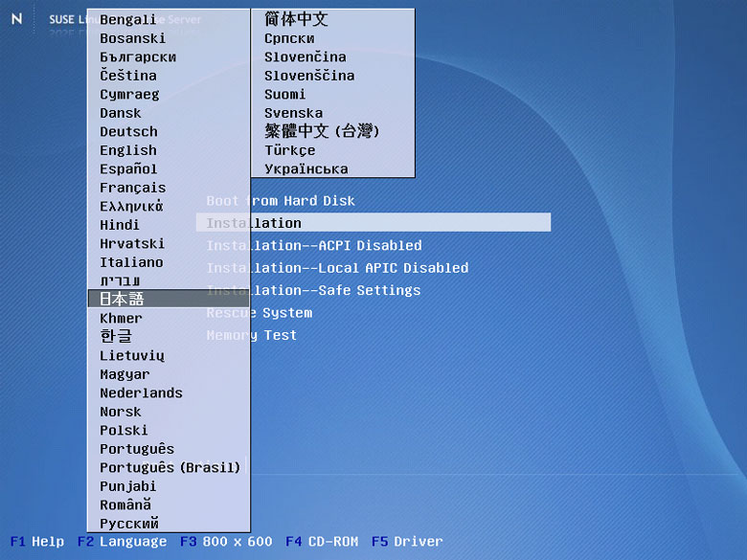
Task: Choose Khmer language
Action: click(121, 318)
